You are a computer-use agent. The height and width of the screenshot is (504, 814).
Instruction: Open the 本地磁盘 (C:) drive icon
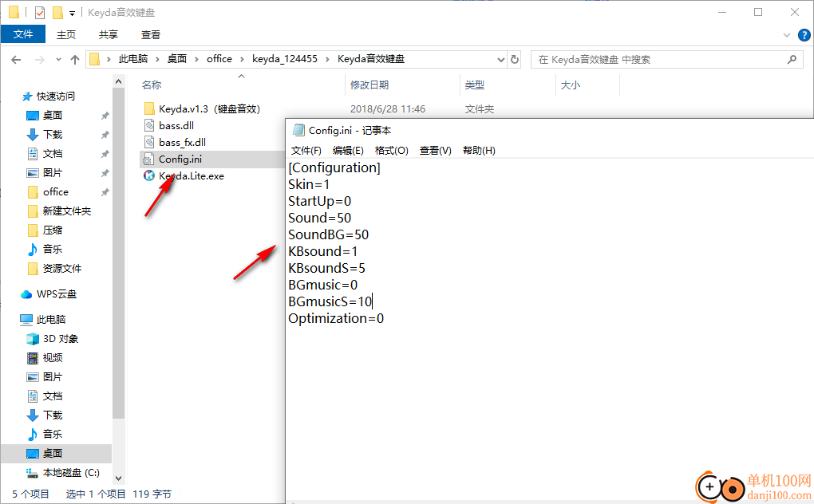33,473
